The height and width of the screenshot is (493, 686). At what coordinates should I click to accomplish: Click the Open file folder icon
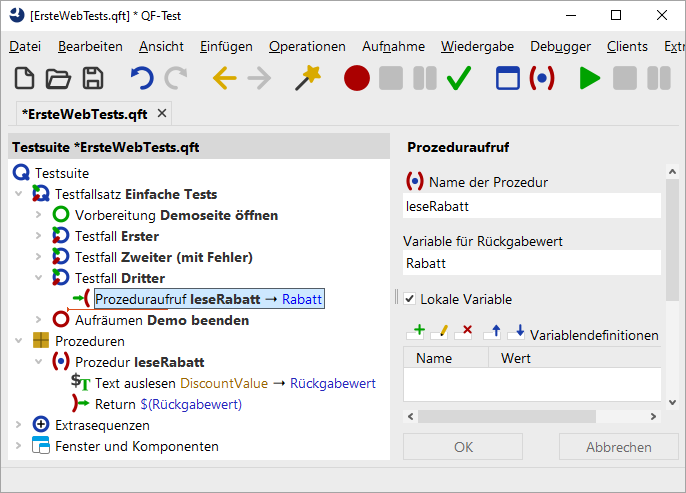point(58,78)
